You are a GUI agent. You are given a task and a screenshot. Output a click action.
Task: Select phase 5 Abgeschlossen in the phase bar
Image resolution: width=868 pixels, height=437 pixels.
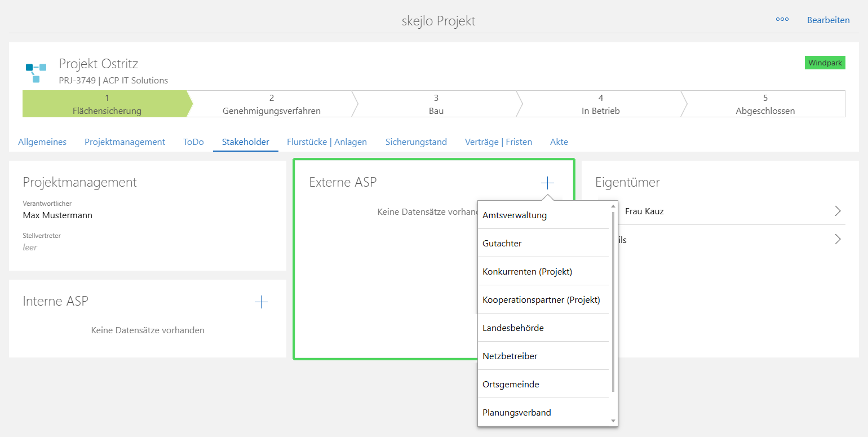[x=764, y=104]
